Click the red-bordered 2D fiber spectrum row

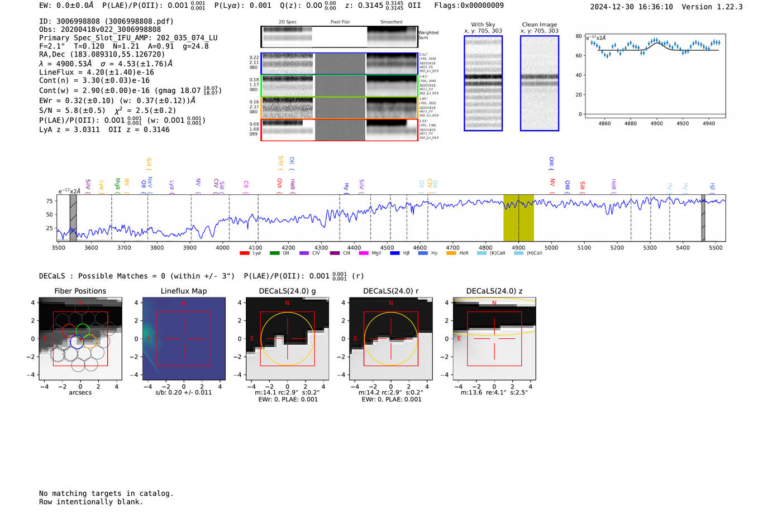(x=340, y=130)
